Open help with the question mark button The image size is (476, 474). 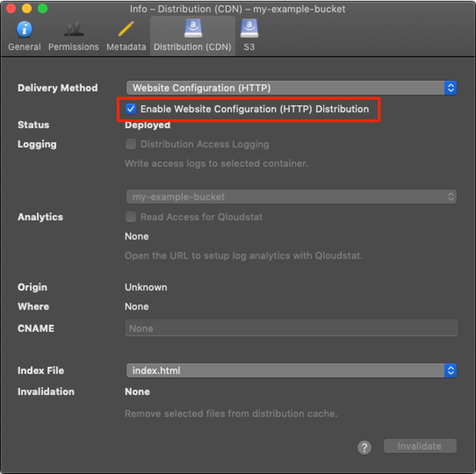point(364,447)
